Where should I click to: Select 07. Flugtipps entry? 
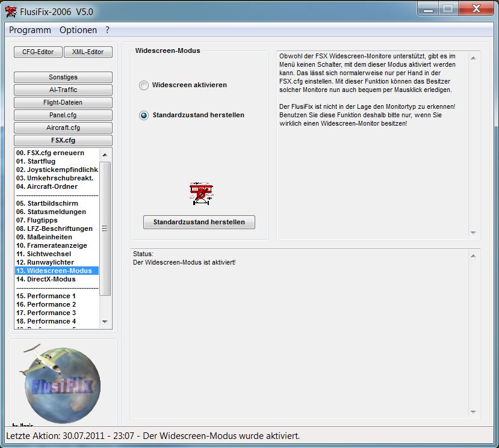[x=57, y=220]
